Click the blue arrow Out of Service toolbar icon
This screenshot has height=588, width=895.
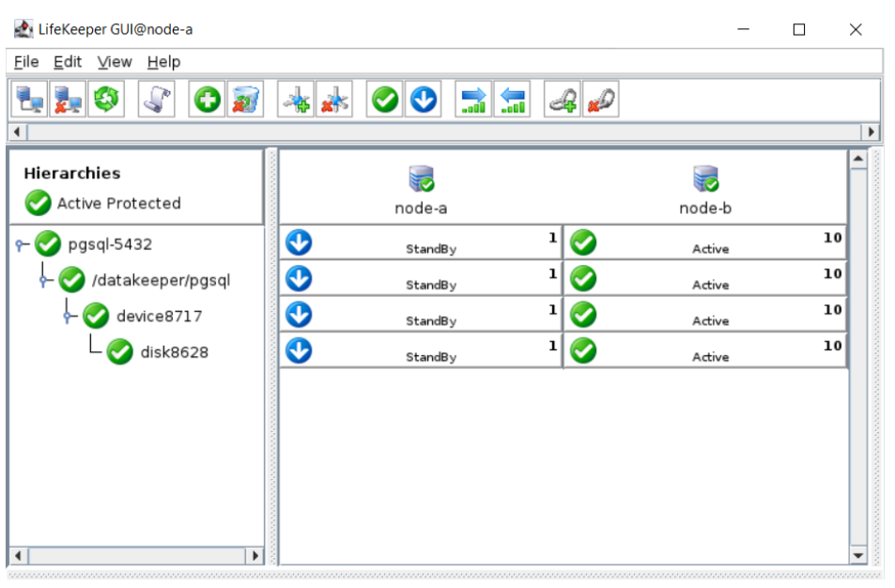pos(423,100)
